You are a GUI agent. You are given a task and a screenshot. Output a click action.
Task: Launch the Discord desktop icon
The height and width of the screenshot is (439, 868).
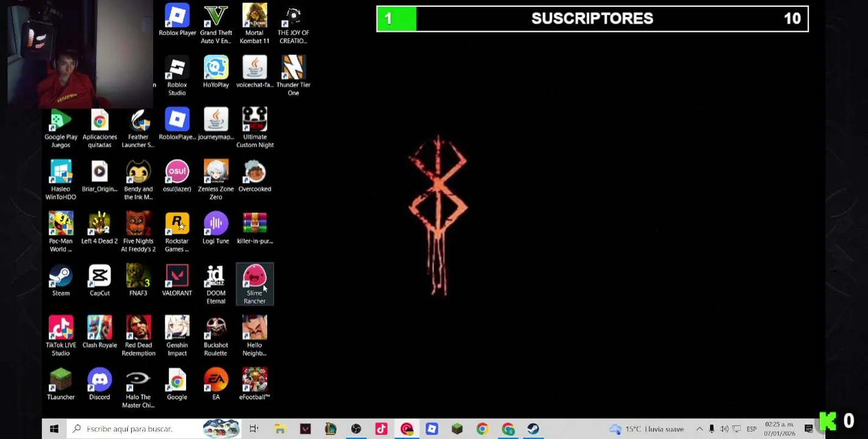pos(99,385)
